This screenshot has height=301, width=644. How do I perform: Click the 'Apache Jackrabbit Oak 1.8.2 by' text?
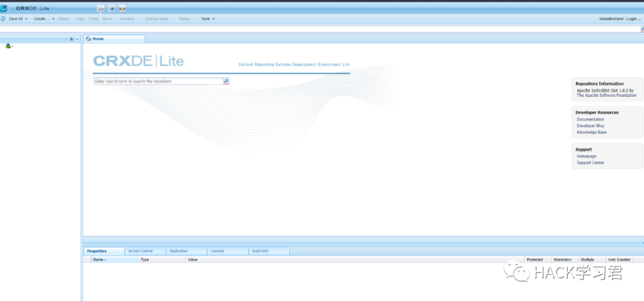(605, 90)
